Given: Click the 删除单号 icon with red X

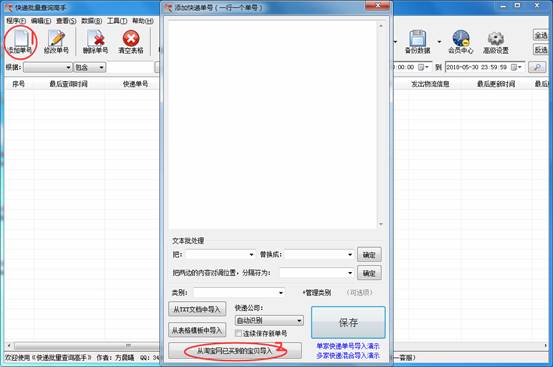Looking at the screenshot, I should tap(95, 41).
